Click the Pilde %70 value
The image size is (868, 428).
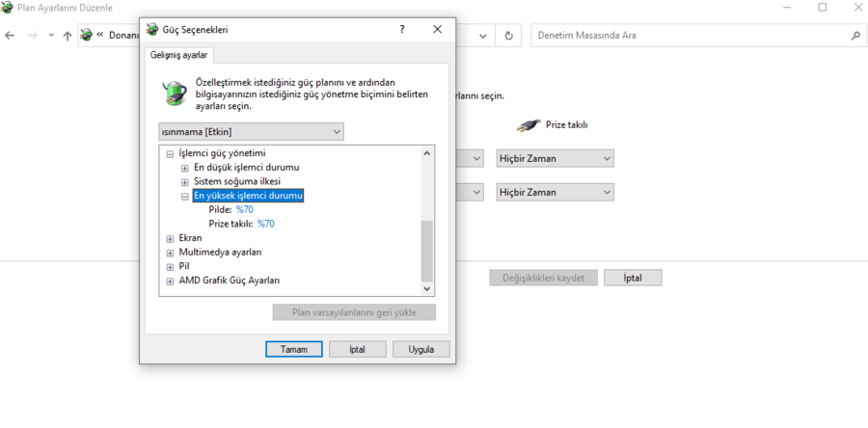pos(245,209)
